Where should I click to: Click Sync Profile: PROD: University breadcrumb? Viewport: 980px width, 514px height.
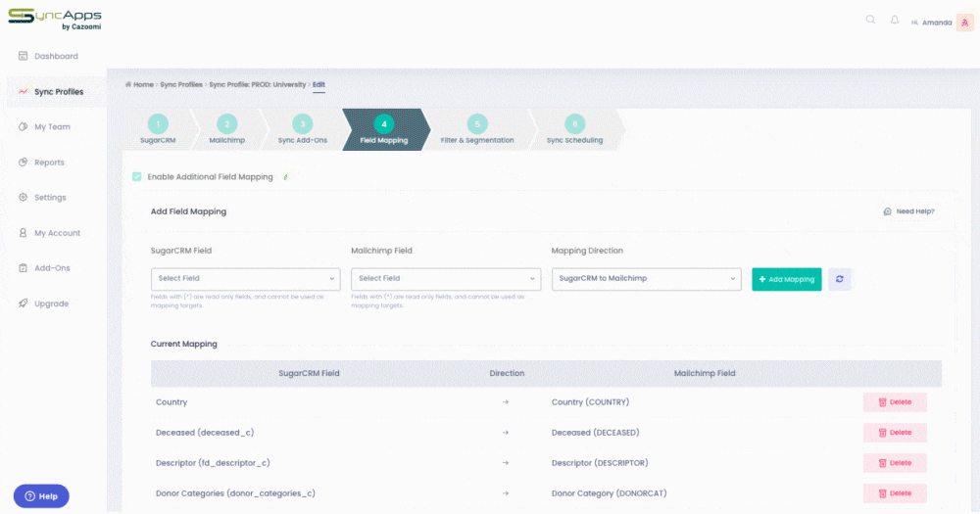click(258, 84)
